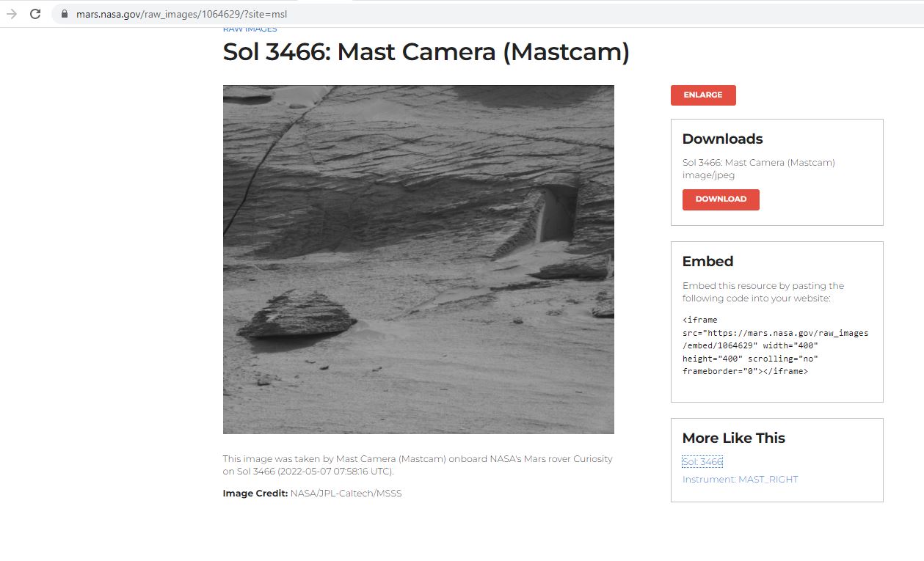Click the Downloads panel heading

[722, 139]
